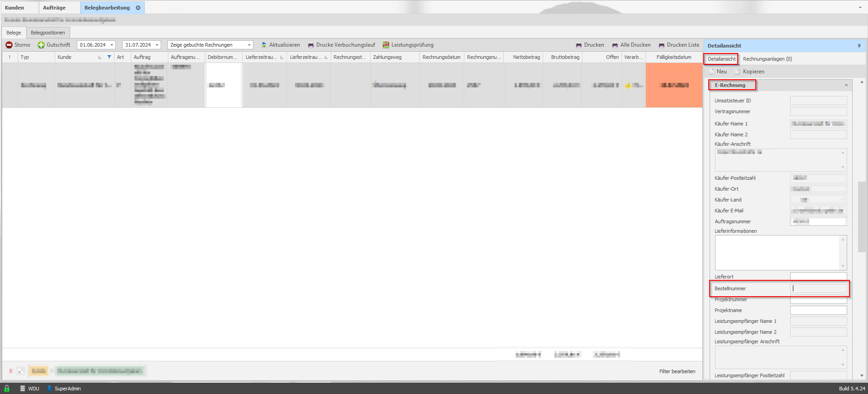Select the Belegpositionen tab
The width and height of the screenshot is (868, 394).
[48, 33]
